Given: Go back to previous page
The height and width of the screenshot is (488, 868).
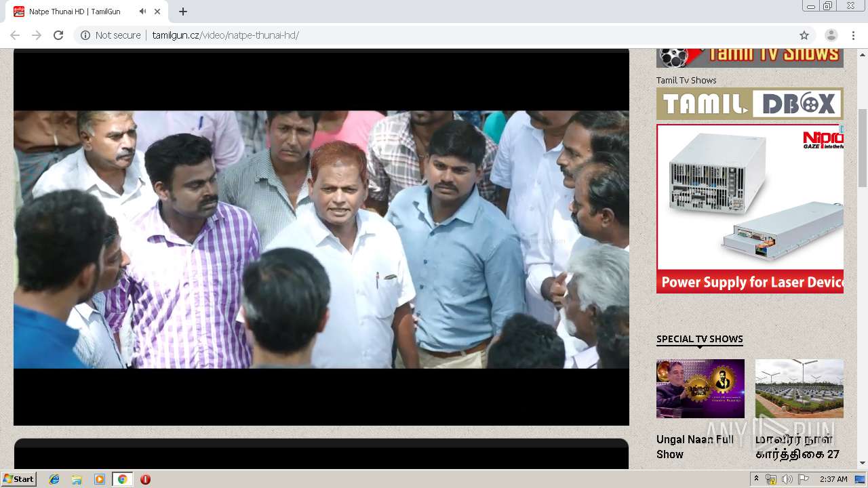Looking at the screenshot, I should click(15, 35).
